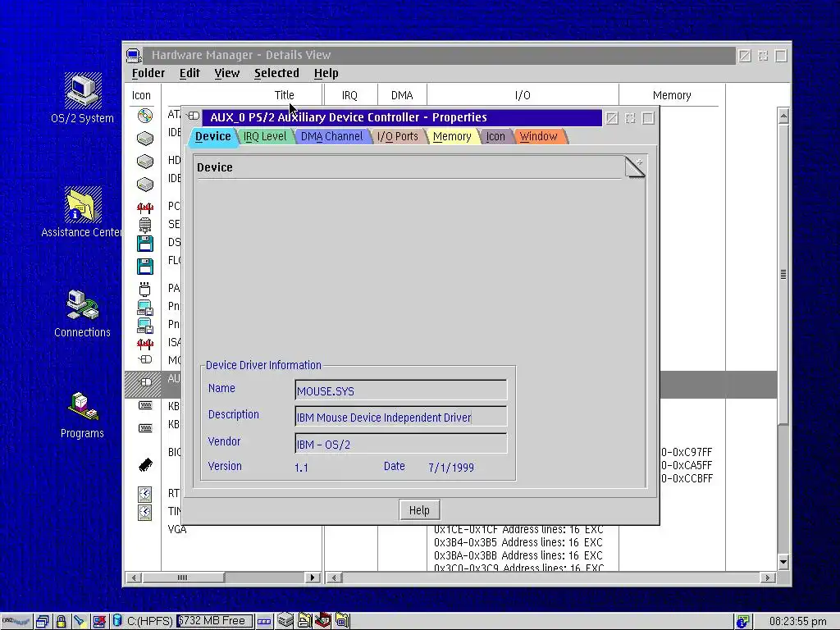
Task: Select the SE serial port icon
Action: [x=144, y=225]
